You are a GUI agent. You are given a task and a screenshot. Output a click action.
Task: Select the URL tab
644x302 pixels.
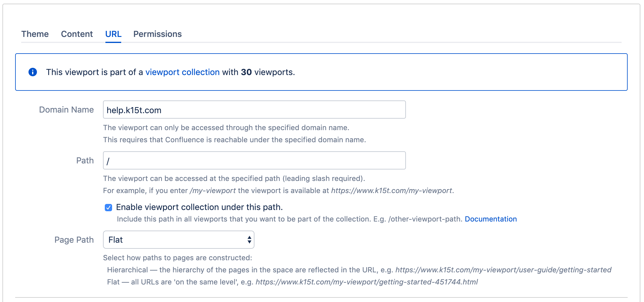point(113,34)
